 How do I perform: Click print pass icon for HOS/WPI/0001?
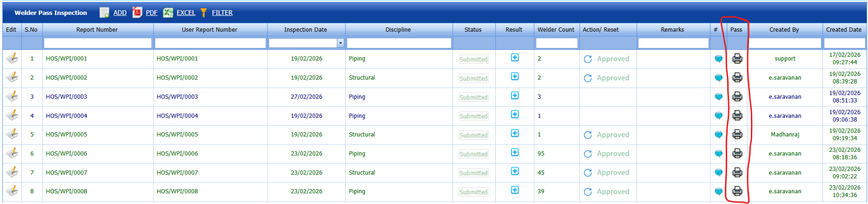pos(737,59)
